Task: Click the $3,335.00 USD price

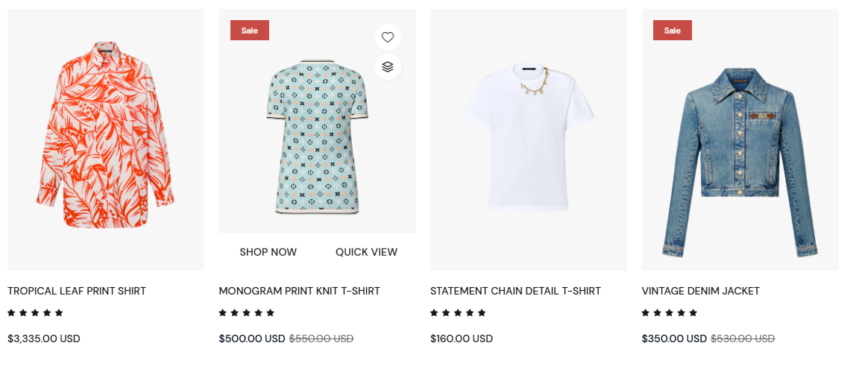Action: [x=44, y=338]
